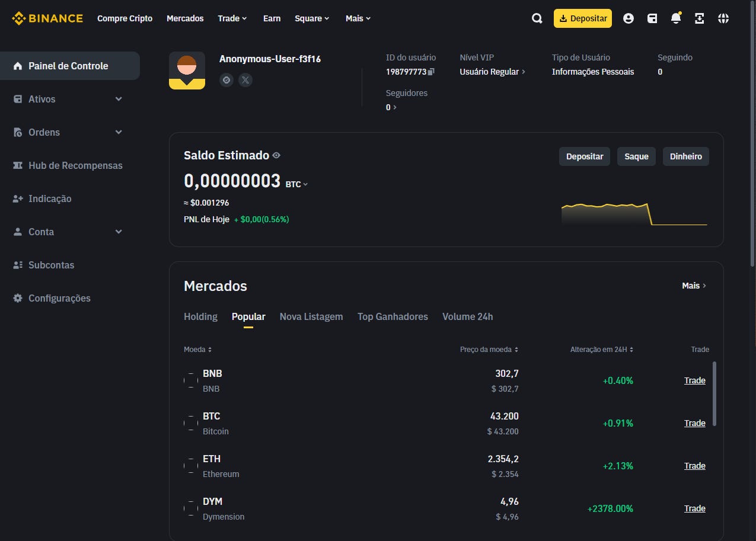Open the search magnifier icon

(537, 18)
